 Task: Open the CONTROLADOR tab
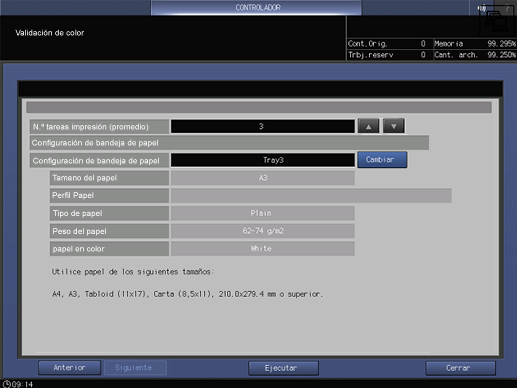coord(256,7)
